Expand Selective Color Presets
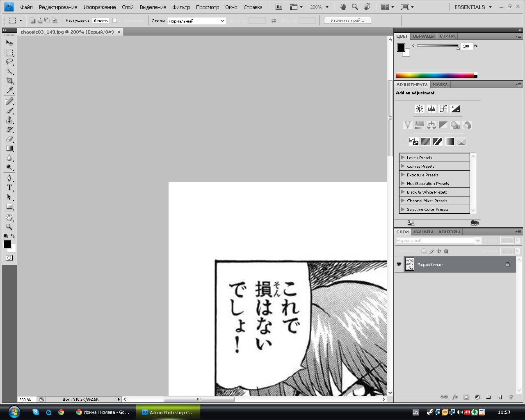Screen dimensions: 525x420 403,209
